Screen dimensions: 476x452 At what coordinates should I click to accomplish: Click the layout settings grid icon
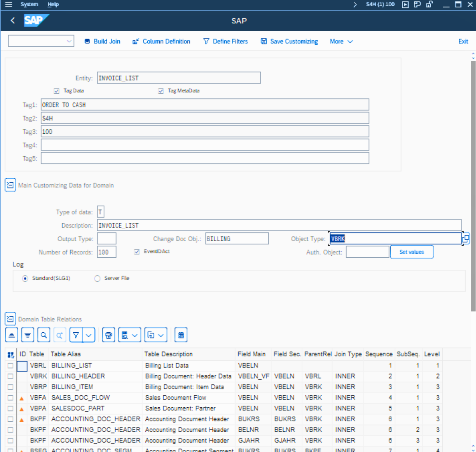click(x=181, y=335)
